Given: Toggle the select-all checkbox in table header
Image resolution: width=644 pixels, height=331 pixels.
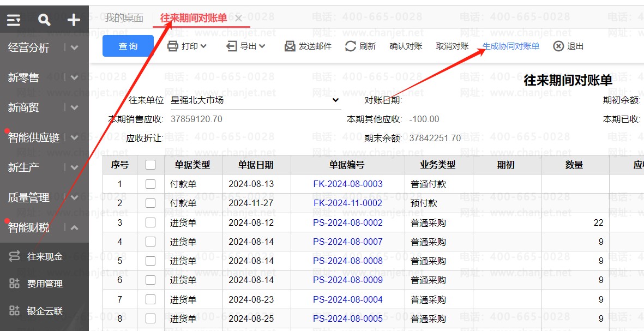Looking at the screenshot, I should click(x=151, y=165).
